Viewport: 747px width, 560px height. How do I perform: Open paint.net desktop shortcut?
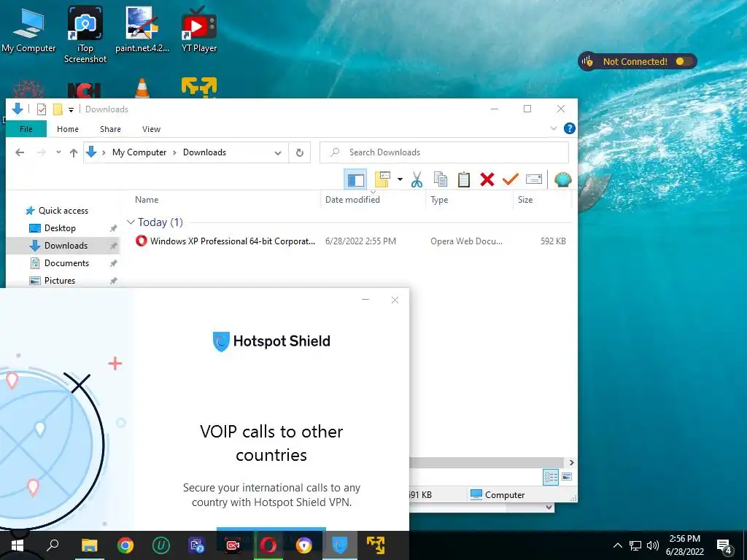click(x=142, y=29)
